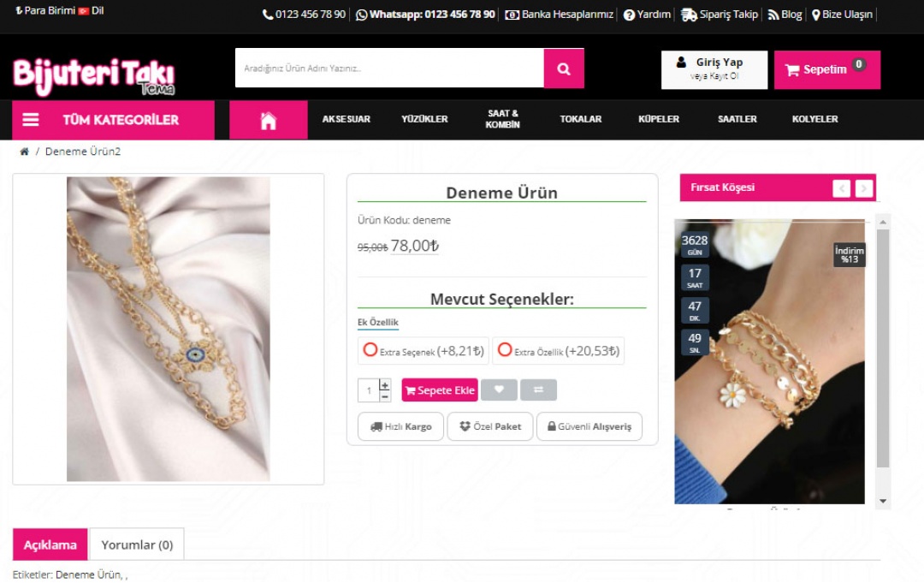Viewport: 924px width, 583px height.
Task: Click the compare arrows icon button
Action: point(538,390)
